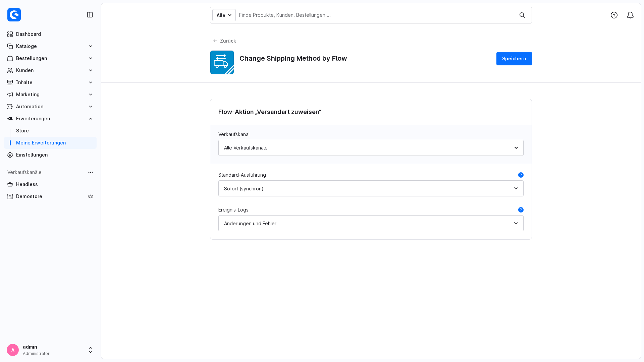Focus the search input field

coord(376,15)
